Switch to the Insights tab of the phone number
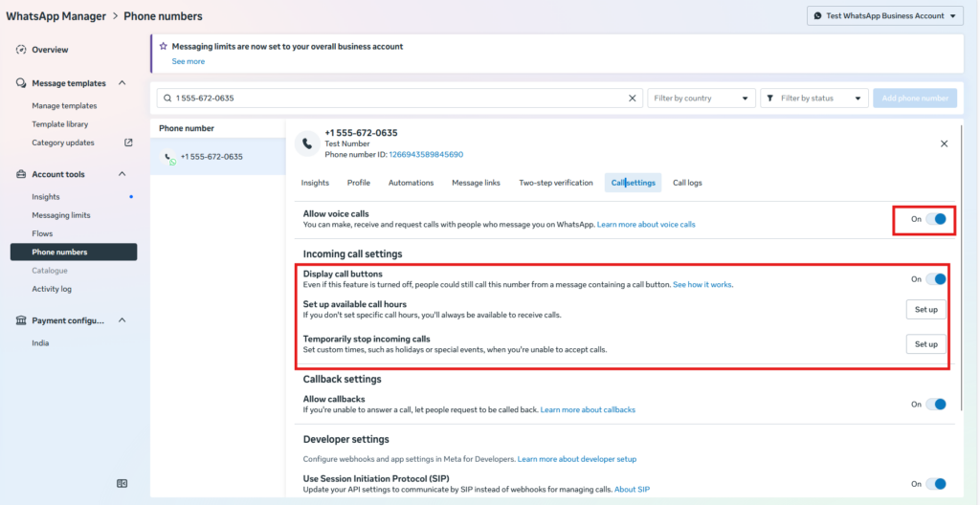The height and width of the screenshot is (505, 980). 315,183
